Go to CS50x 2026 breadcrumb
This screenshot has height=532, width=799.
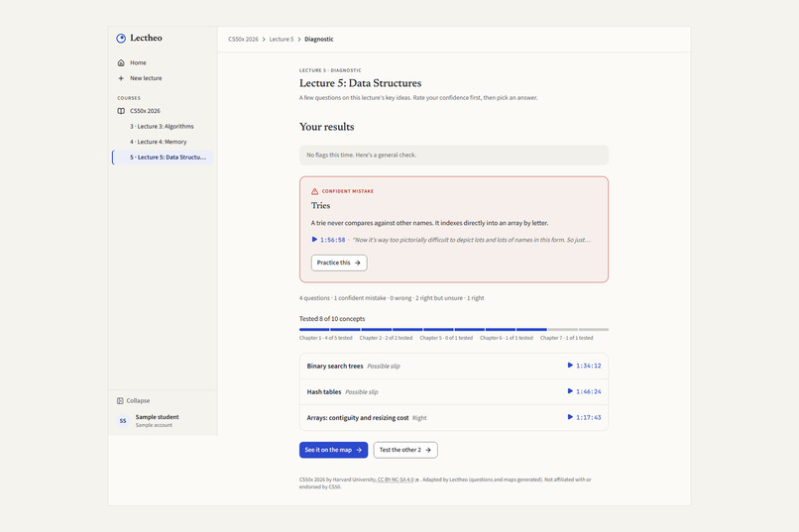click(243, 40)
